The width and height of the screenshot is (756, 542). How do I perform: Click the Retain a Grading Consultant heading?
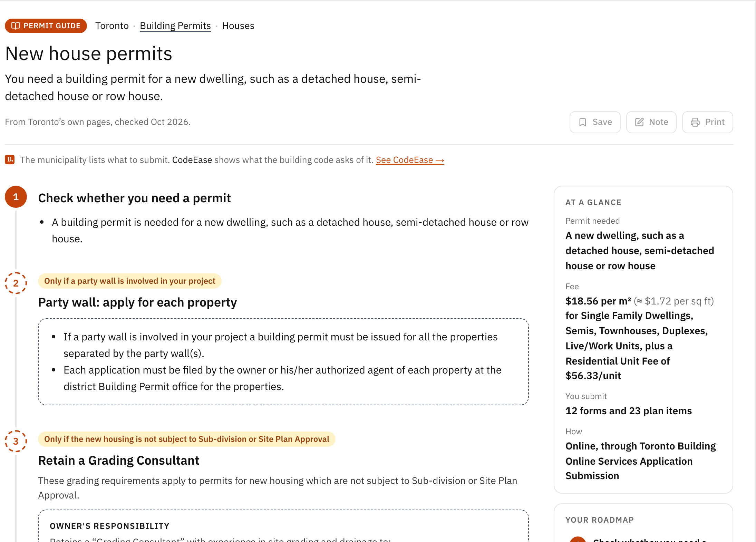(x=119, y=461)
